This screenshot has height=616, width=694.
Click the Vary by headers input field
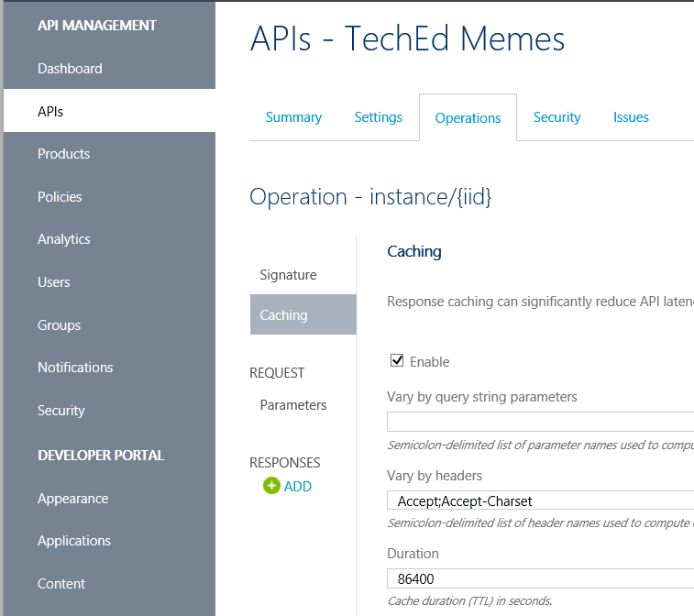540,500
